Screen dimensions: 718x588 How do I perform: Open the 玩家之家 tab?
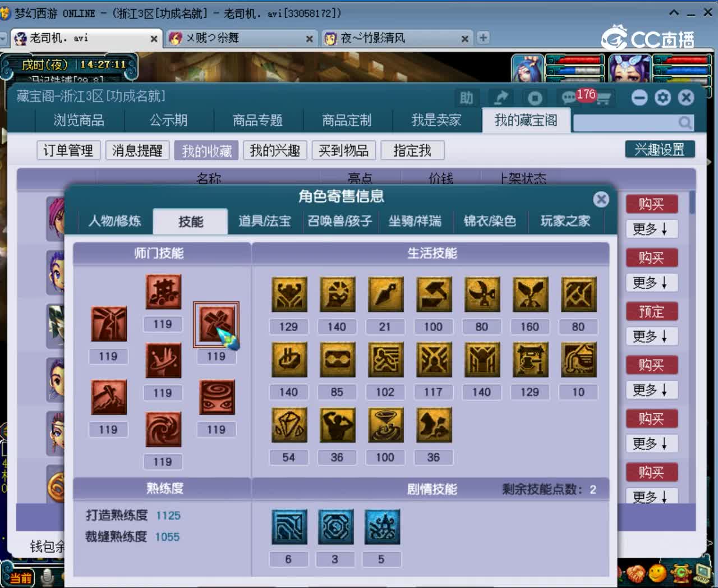click(x=565, y=221)
